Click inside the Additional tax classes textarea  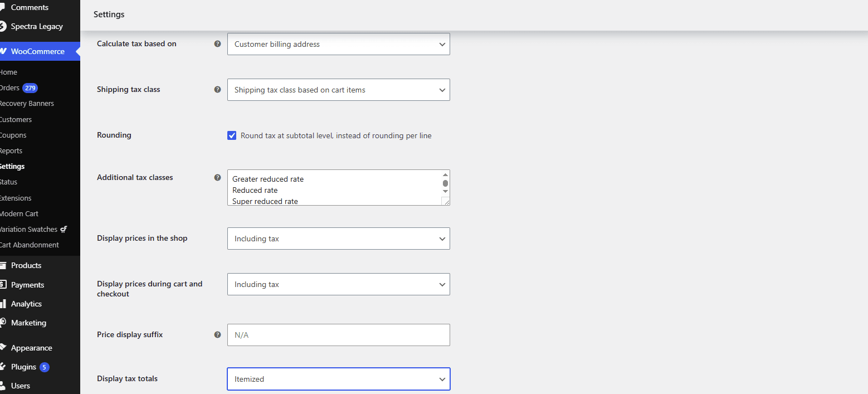tap(338, 188)
